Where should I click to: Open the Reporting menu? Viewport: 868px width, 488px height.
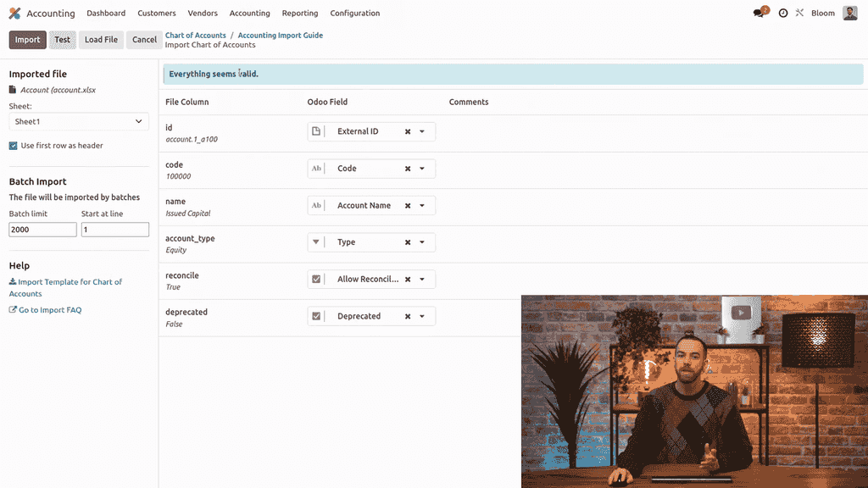300,14
